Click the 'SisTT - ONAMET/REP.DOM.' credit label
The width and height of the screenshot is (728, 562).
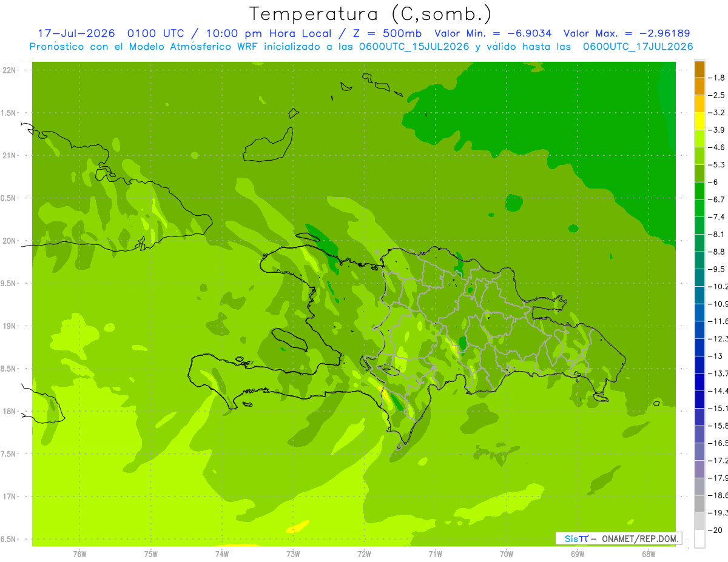(619, 538)
